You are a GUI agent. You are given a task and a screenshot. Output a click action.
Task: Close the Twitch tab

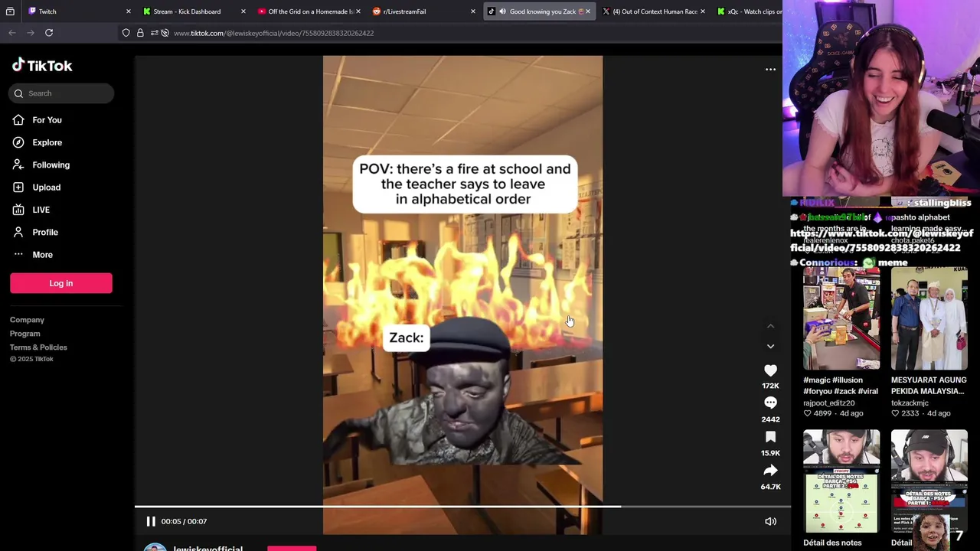coord(128,11)
